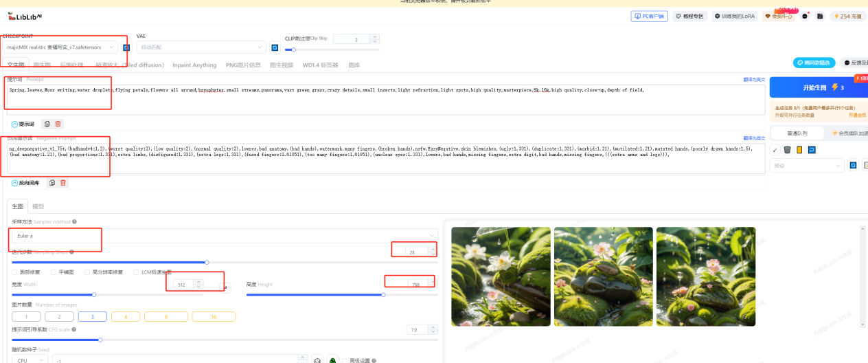Adjust the sampling steps stepper arrows
Screen dimensions: 868x363
433,252
